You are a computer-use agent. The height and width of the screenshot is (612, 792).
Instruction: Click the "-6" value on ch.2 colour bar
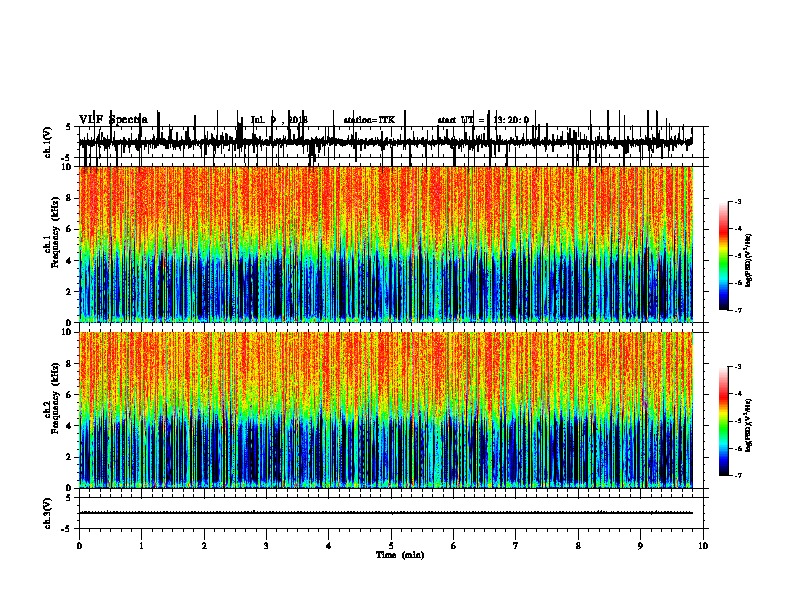[x=737, y=448]
